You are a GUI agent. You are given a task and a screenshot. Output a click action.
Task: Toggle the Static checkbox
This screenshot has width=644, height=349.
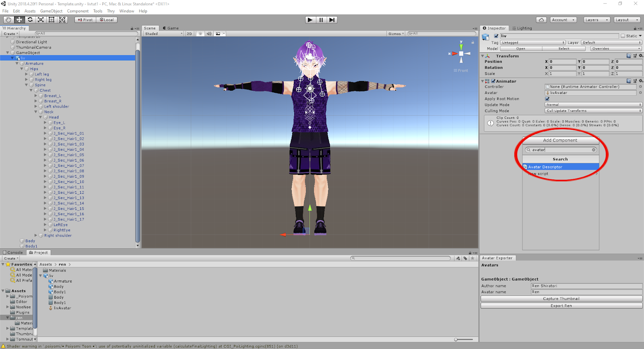(x=623, y=36)
